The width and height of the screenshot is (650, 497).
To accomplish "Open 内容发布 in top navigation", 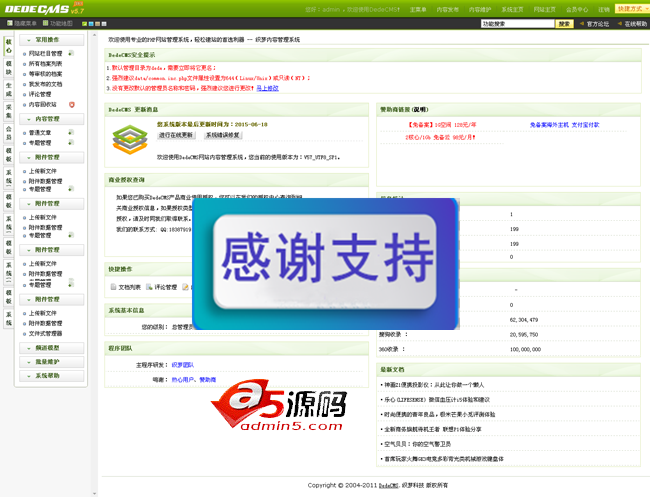I will 448,9.
